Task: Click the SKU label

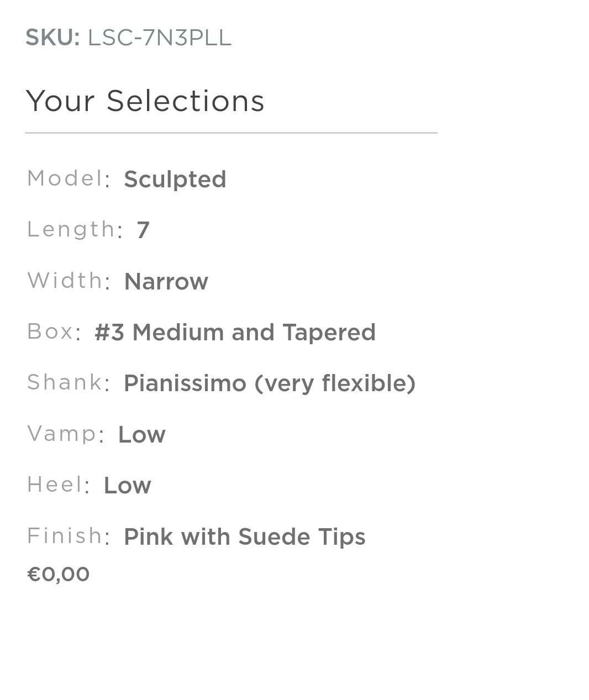Action: click(52, 38)
